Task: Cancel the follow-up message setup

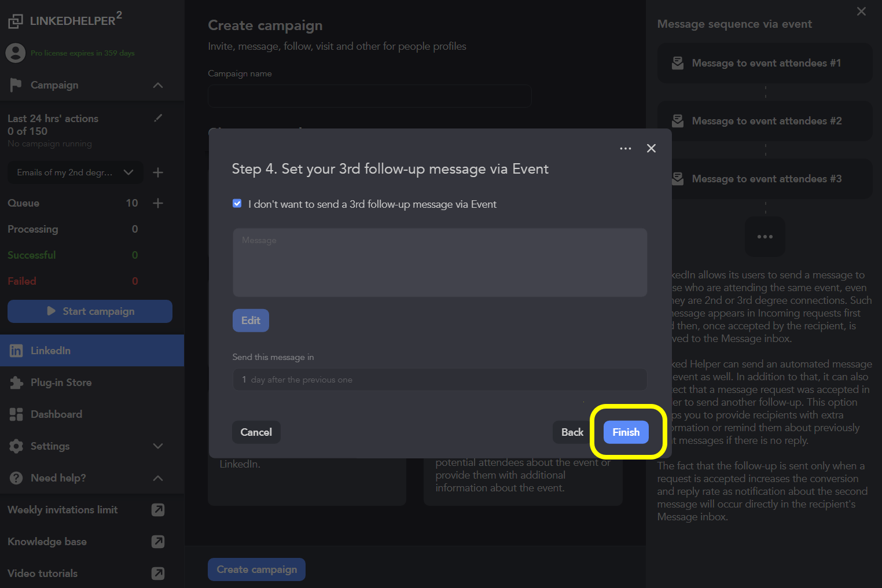Action: tap(256, 432)
